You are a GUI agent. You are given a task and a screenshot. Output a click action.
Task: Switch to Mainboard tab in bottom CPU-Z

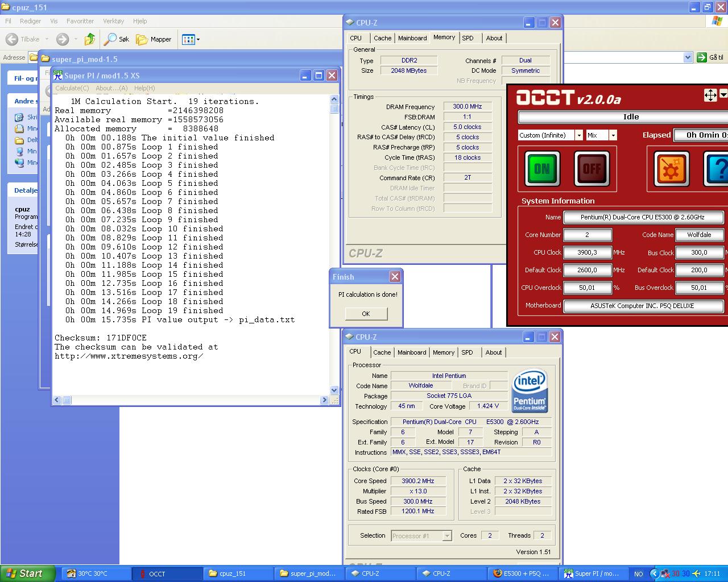[412, 352]
